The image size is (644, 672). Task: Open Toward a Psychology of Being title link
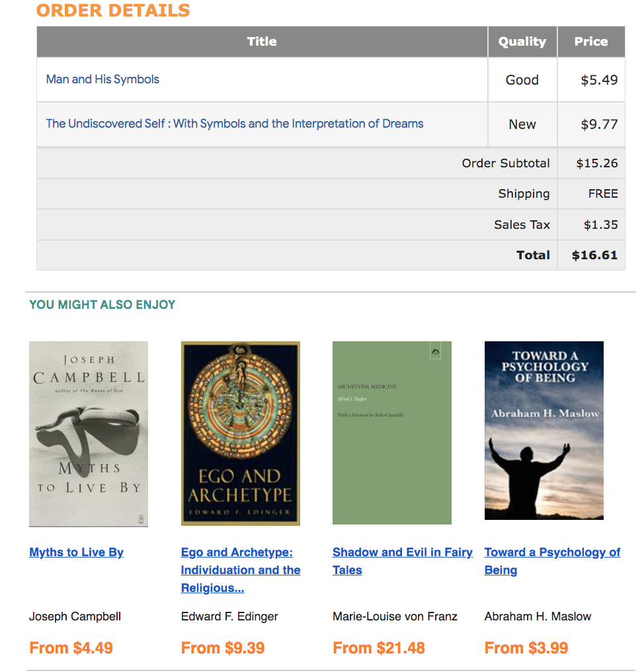tap(552, 561)
